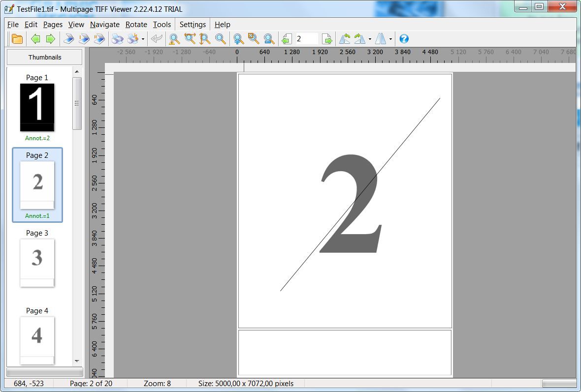
Task: Click the thumbnails scrollbar down arrow
Action: point(77,361)
